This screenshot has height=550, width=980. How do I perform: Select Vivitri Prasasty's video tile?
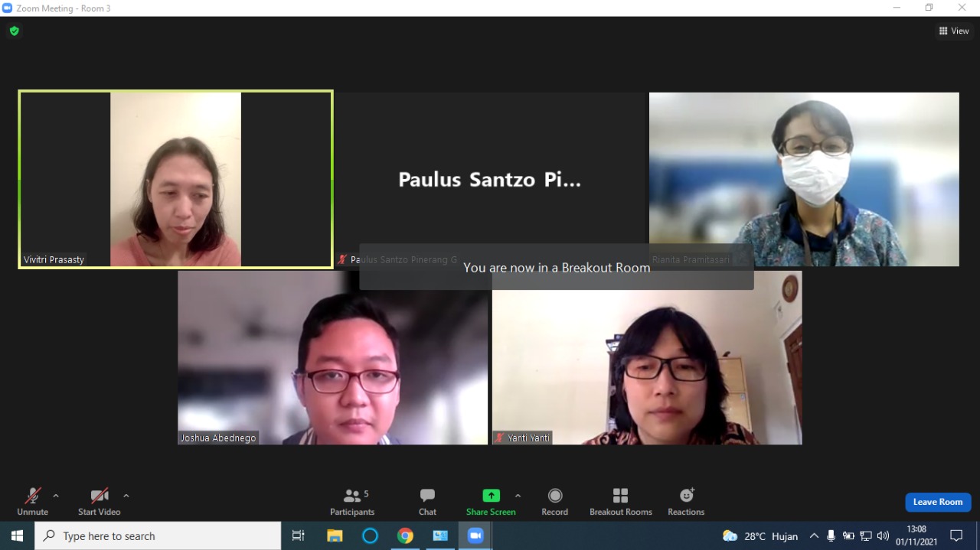point(175,179)
